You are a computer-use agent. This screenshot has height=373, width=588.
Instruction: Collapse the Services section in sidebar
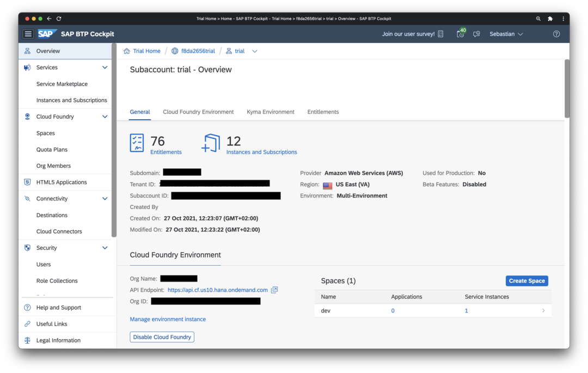click(105, 68)
